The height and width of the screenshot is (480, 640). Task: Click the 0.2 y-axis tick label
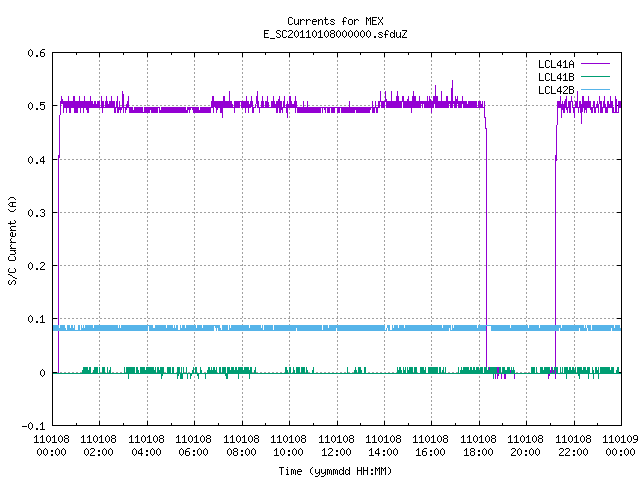[36, 266]
